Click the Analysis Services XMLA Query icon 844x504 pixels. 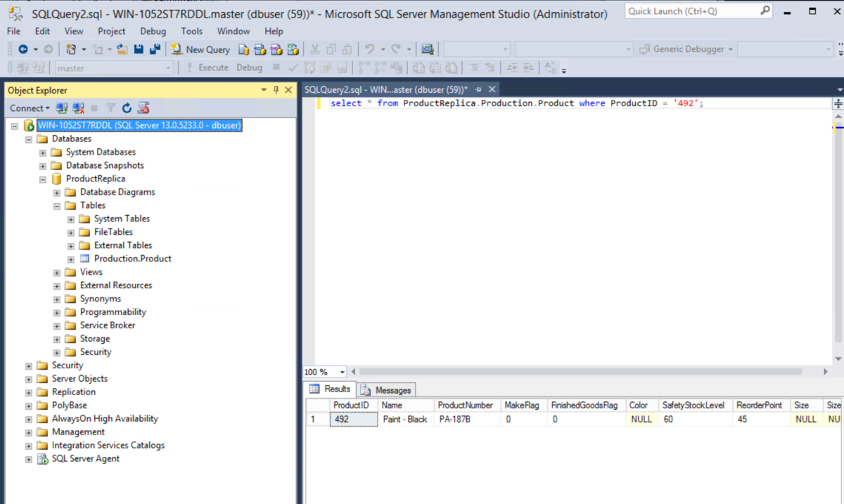click(x=293, y=49)
